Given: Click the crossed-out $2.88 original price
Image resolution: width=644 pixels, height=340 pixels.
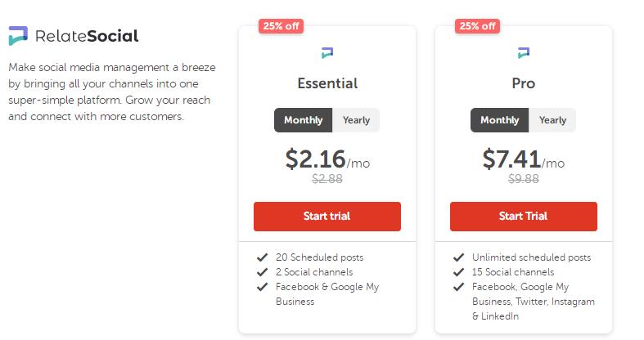Looking at the screenshot, I should point(327,178).
